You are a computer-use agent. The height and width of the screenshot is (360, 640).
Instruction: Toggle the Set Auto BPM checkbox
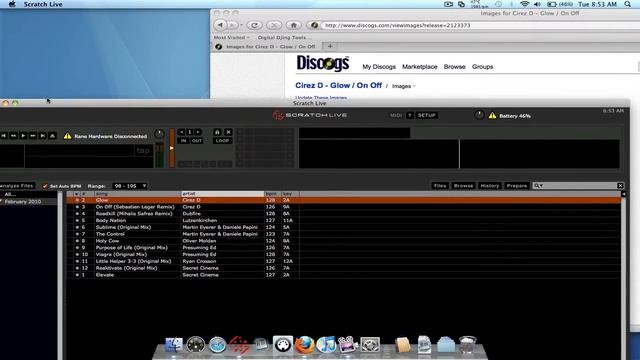point(45,186)
